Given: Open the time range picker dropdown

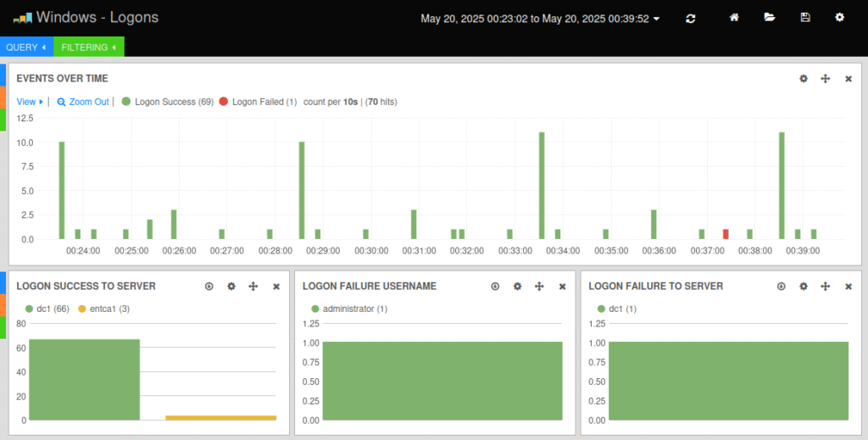Looking at the screenshot, I should click(540, 19).
